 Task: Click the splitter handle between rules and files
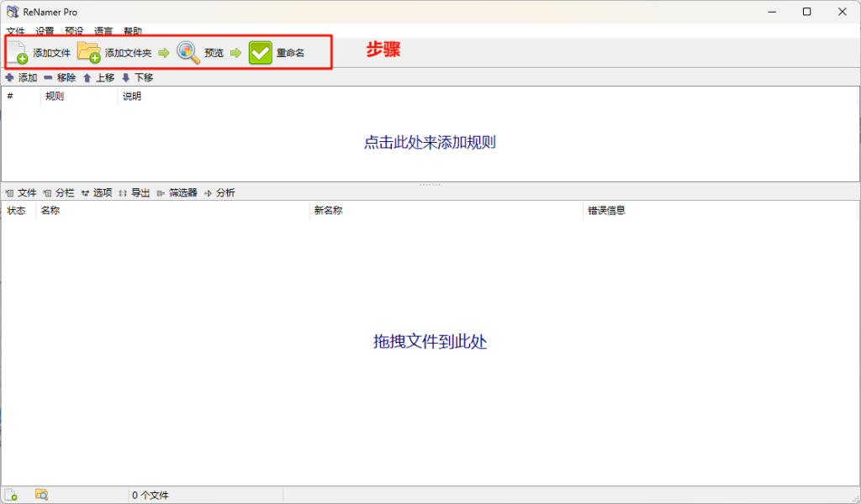430,184
